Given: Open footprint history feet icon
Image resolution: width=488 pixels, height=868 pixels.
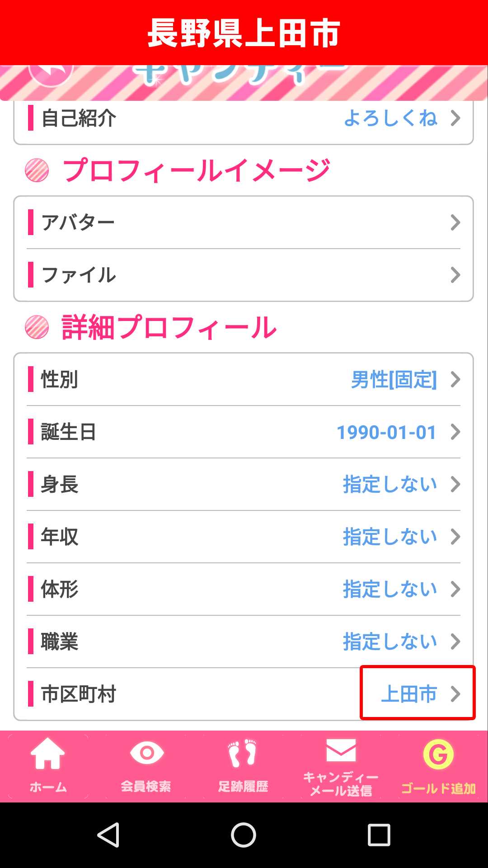Looking at the screenshot, I should tap(243, 753).
